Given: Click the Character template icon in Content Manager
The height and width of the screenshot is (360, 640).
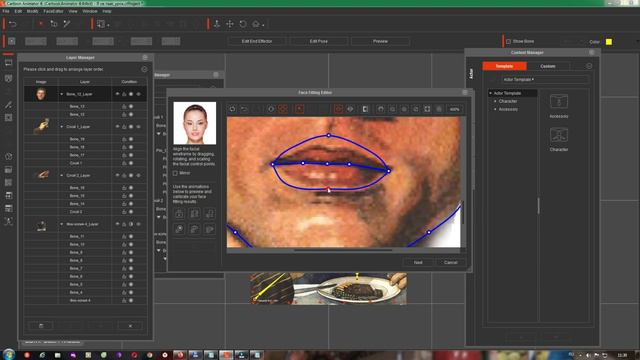Looking at the screenshot, I should pyautogui.click(x=559, y=135).
